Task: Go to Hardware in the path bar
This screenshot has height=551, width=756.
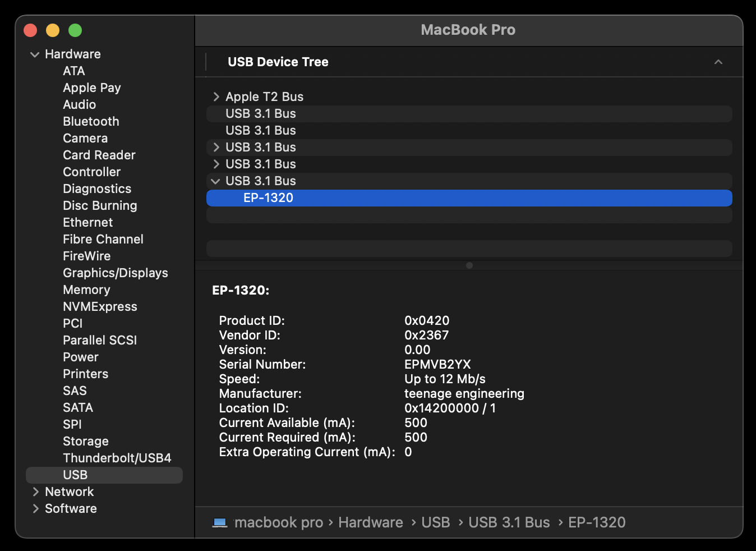Action: [x=371, y=523]
